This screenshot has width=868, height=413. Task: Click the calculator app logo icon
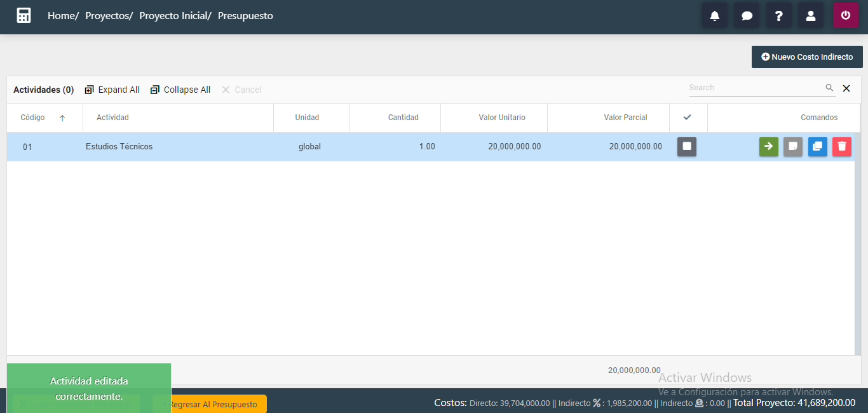pos(24,15)
